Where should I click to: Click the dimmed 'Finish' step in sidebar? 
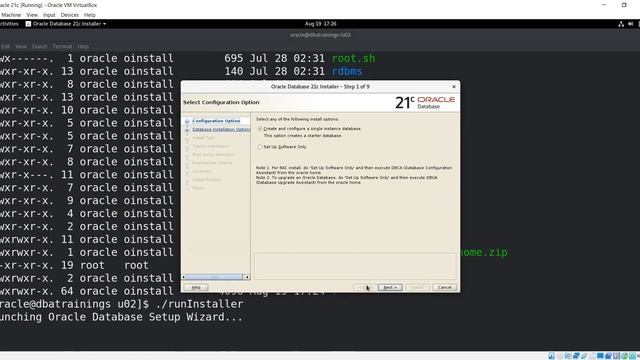click(198, 188)
